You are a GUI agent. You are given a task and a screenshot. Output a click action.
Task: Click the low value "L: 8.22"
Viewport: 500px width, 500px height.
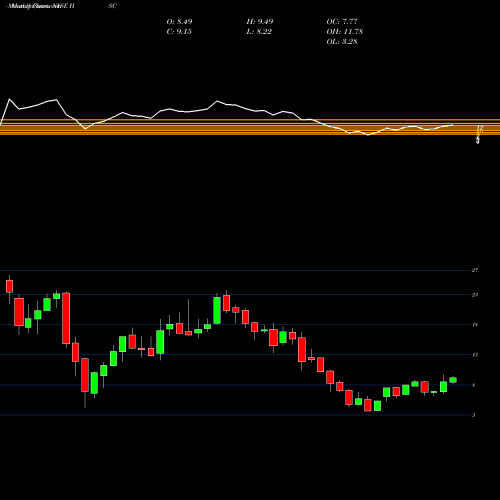point(259,32)
